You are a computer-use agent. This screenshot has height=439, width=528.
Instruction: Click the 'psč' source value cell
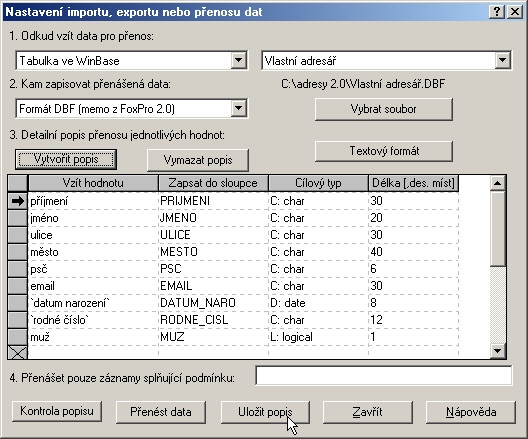(93, 269)
